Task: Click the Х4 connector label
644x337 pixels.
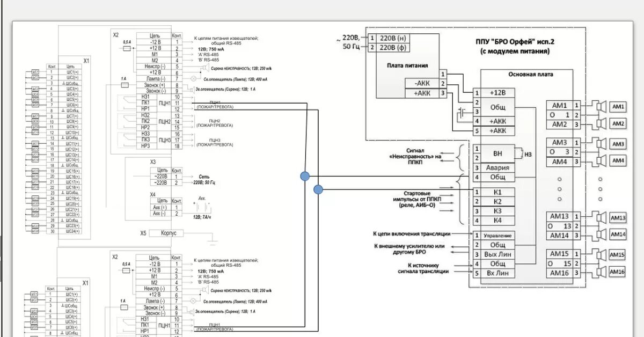Action: [153, 194]
